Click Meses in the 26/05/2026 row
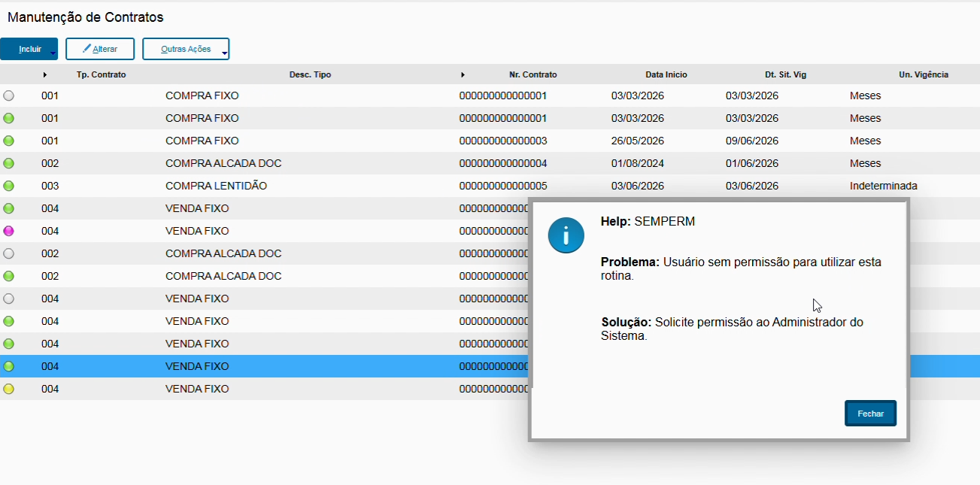The width and height of the screenshot is (980, 485). (865, 141)
